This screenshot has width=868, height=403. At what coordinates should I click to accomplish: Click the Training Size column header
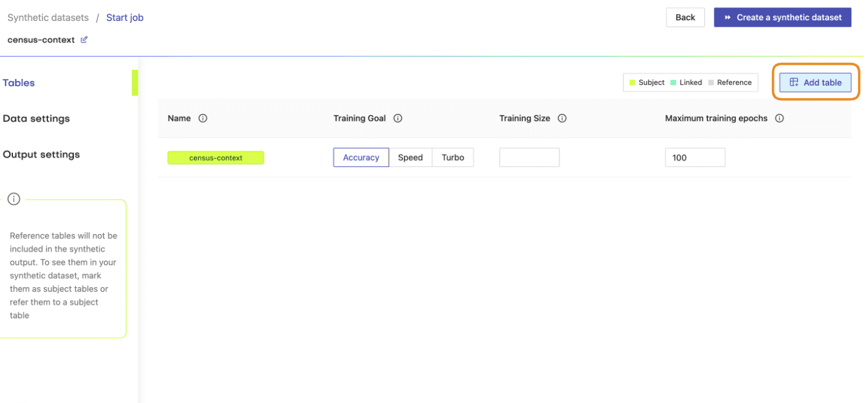[524, 118]
